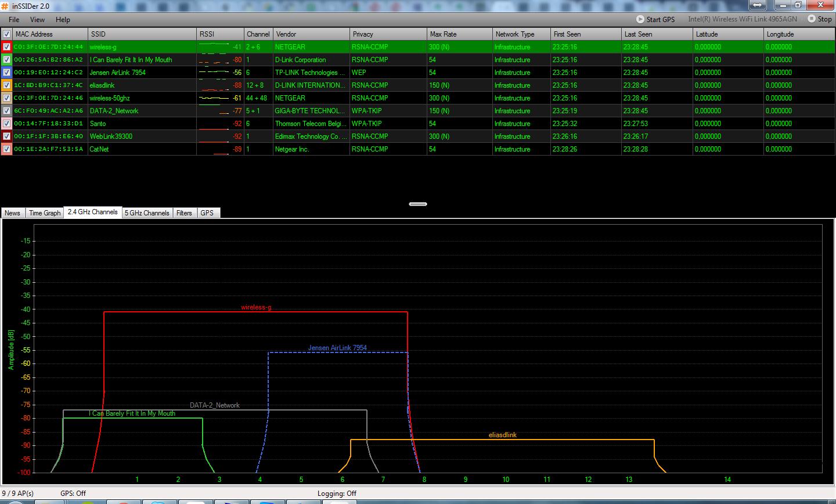Uncheck the eliasdlink network checkbox

coord(7,85)
